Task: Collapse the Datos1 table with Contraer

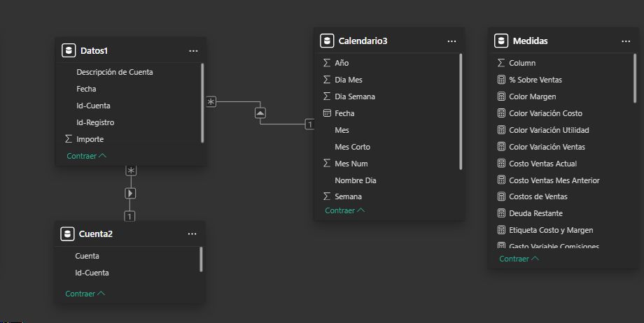Action: pyautogui.click(x=86, y=156)
